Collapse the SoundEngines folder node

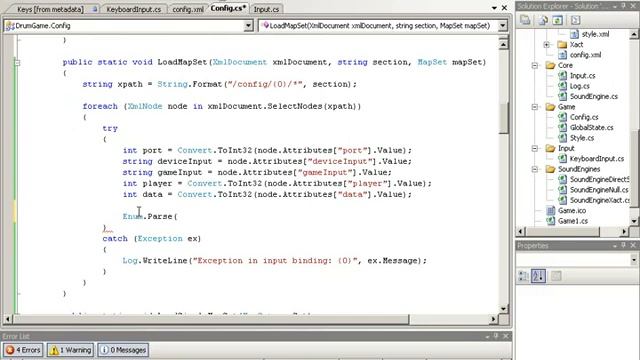(535, 169)
